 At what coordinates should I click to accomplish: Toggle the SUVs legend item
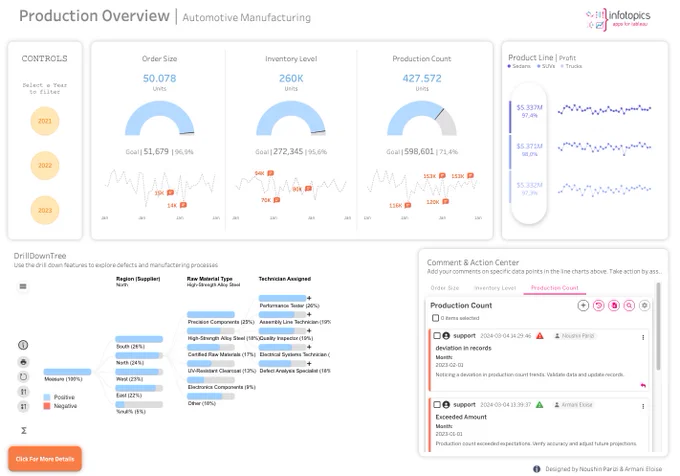pyautogui.click(x=546, y=66)
